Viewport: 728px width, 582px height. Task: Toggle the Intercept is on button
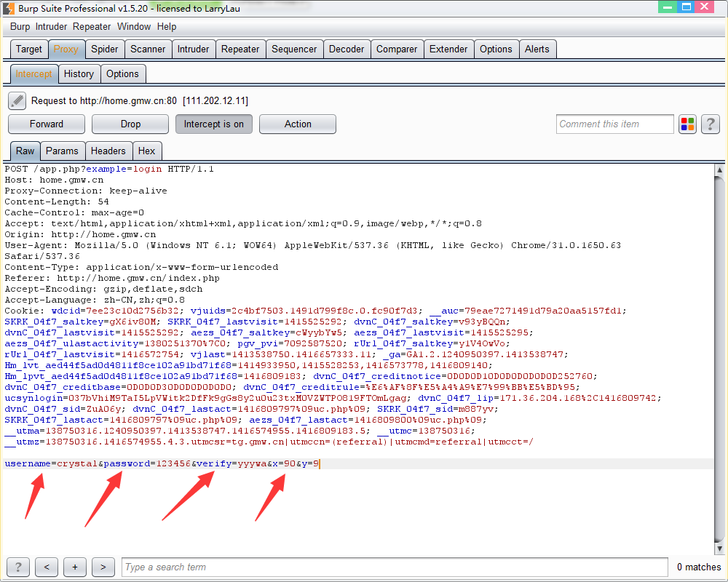coord(213,124)
